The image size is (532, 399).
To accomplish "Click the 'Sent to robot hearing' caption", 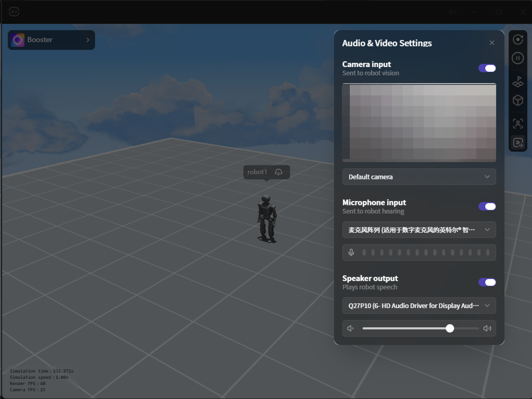I will [x=373, y=211].
